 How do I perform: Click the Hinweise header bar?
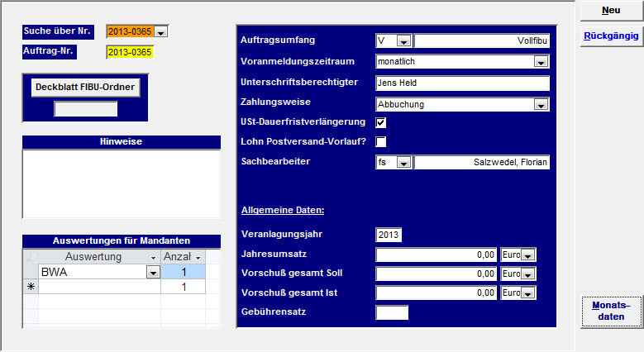pos(122,141)
